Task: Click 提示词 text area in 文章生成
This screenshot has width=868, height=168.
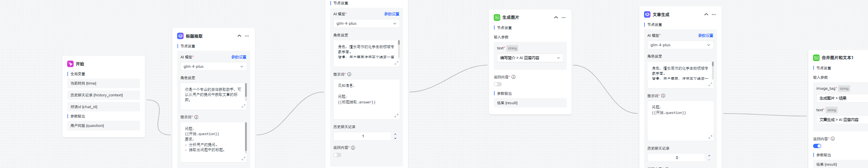Action: coord(680,121)
